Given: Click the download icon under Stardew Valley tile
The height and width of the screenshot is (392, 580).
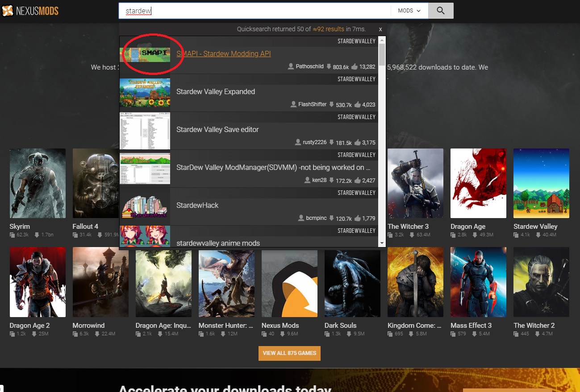Looking at the screenshot, I should (538, 235).
